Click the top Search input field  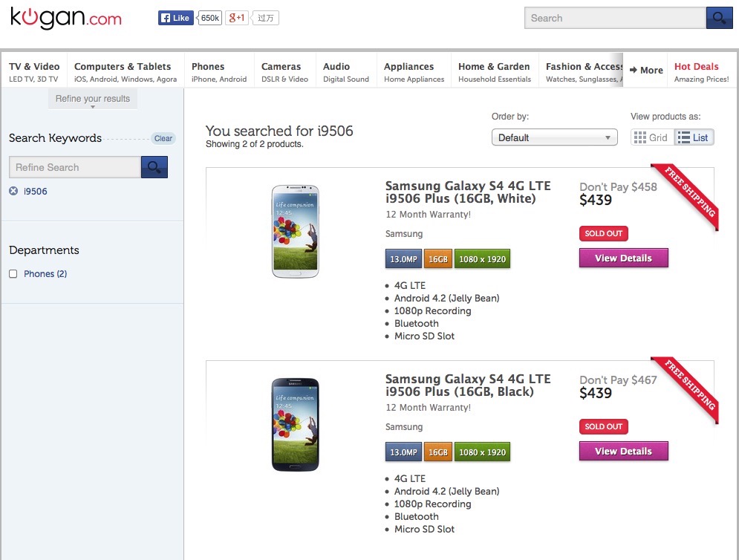[614, 18]
